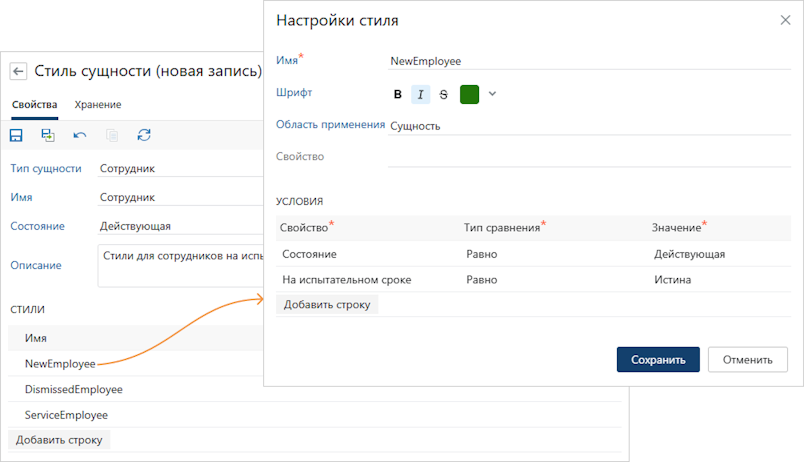Image resolution: width=804 pixels, height=462 pixels.
Task: Click the refresh icon in toolbar
Action: tap(144, 135)
